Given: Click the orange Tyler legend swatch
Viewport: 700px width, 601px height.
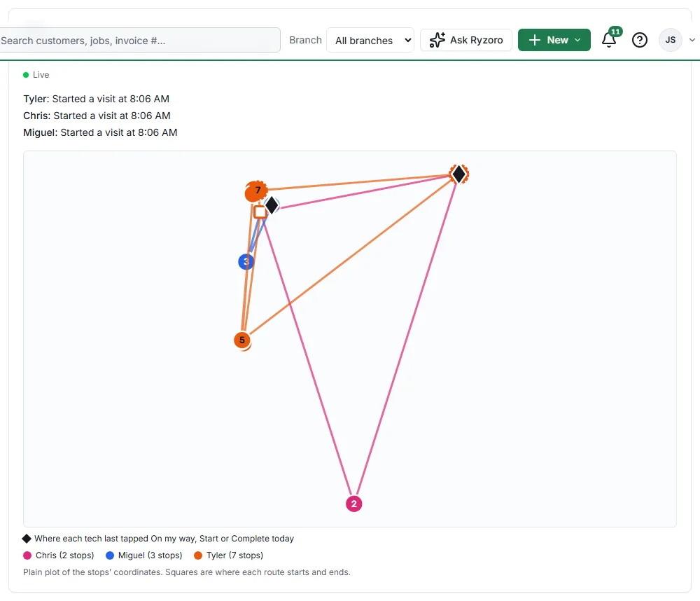Looking at the screenshot, I should pos(198,555).
